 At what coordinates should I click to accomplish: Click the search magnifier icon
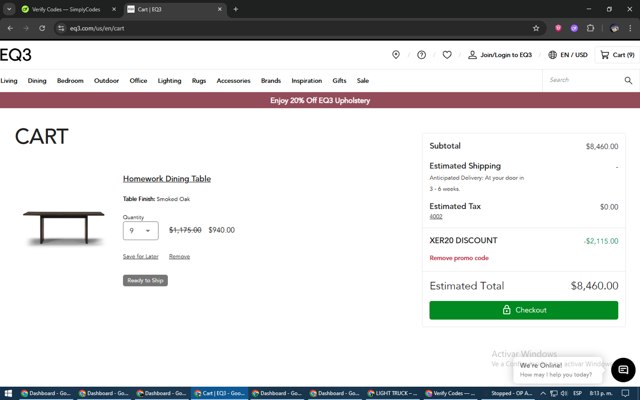(628, 80)
